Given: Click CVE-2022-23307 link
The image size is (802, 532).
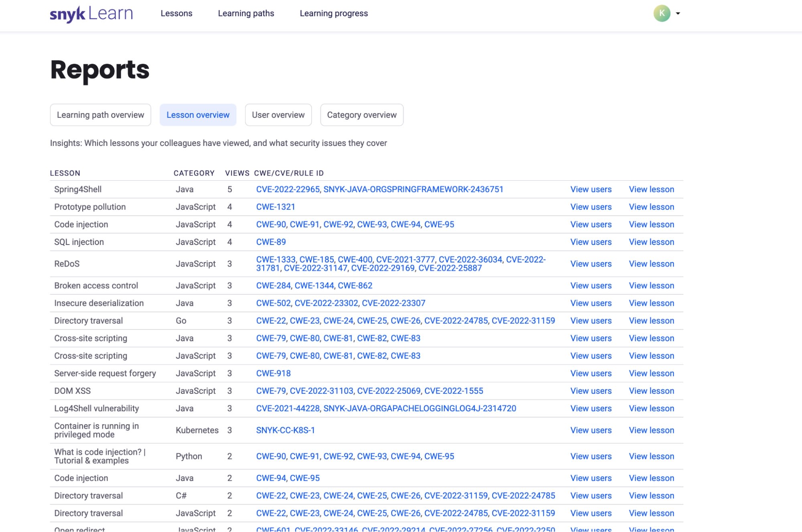Looking at the screenshot, I should pyautogui.click(x=394, y=303).
